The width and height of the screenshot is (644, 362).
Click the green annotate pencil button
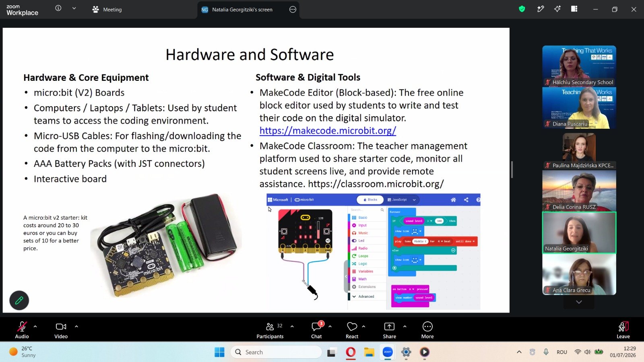[x=19, y=300]
